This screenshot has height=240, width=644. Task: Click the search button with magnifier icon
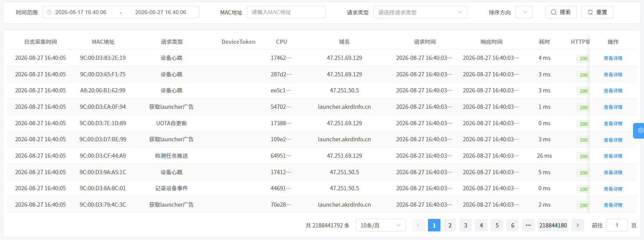(x=561, y=12)
